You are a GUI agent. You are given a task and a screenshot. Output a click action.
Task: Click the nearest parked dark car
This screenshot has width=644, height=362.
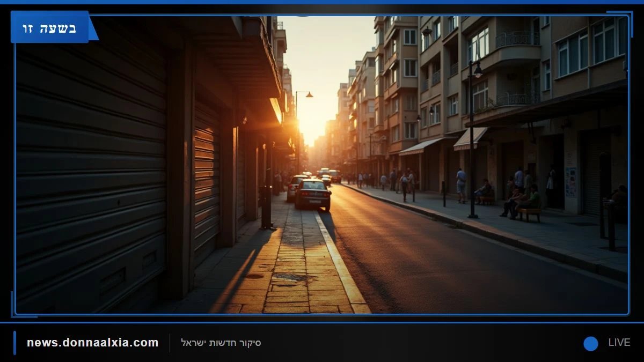[313, 194]
